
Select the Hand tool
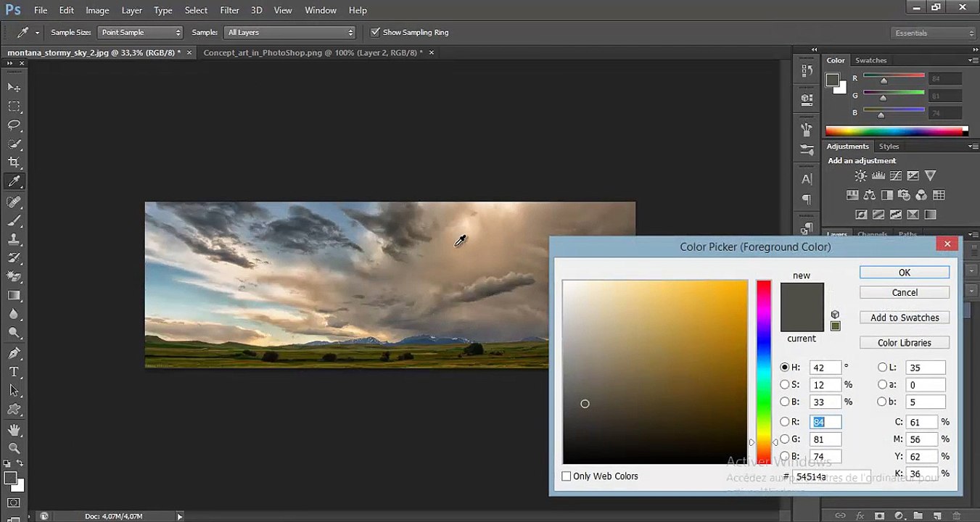pyautogui.click(x=14, y=430)
